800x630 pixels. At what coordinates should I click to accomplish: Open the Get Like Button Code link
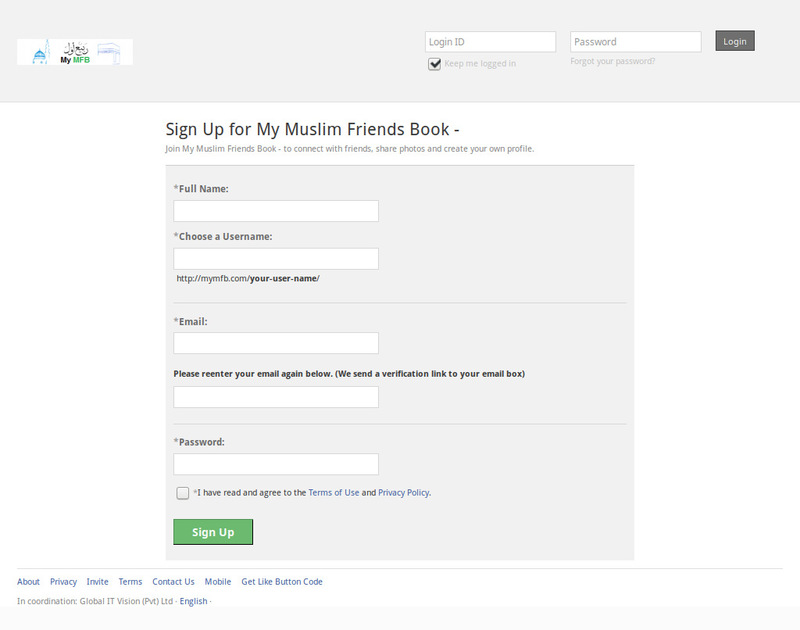pos(282,582)
